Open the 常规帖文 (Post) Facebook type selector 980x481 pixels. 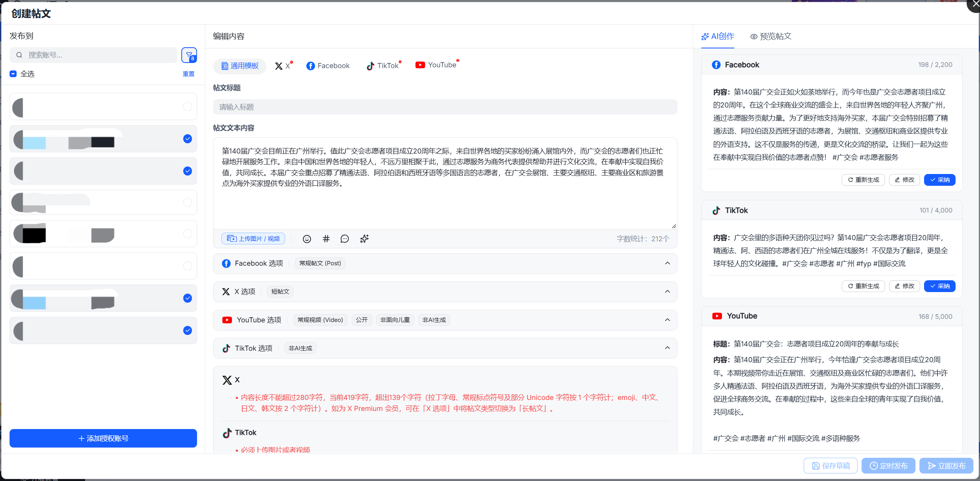coord(320,263)
